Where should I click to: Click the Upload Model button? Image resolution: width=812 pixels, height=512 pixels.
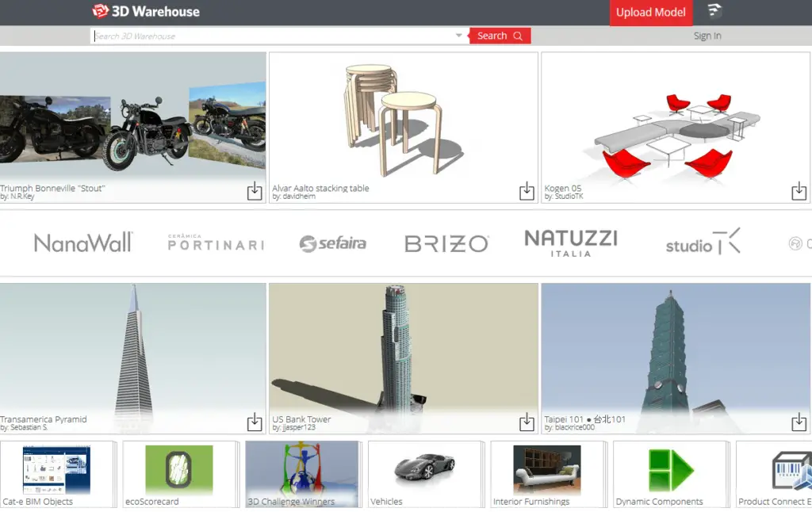(x=650, y=12)
